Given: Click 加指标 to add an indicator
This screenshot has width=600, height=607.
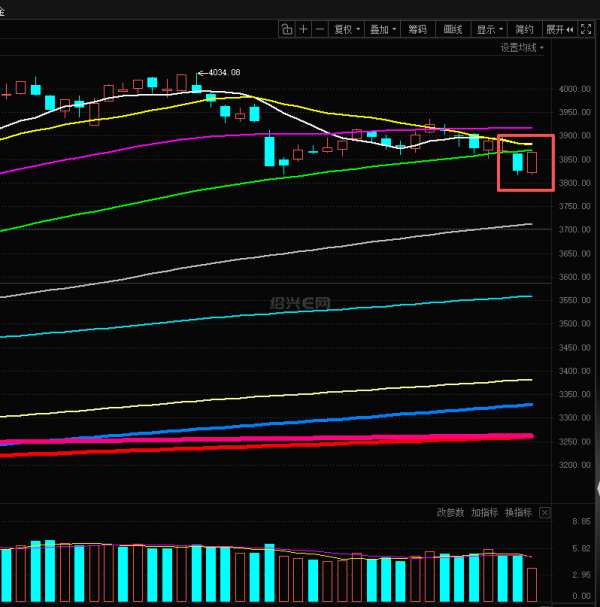Looking at the screenshot, I should point(484,512).
